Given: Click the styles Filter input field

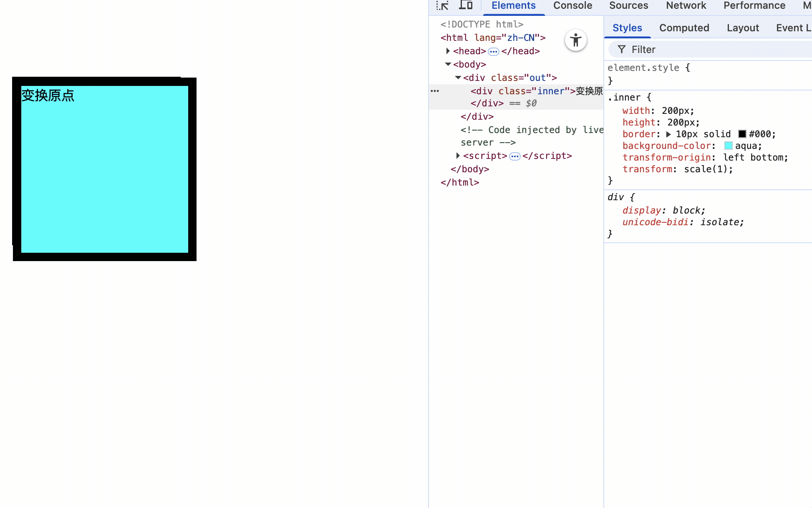Looking at the screenshot, I should click(709, 50).
